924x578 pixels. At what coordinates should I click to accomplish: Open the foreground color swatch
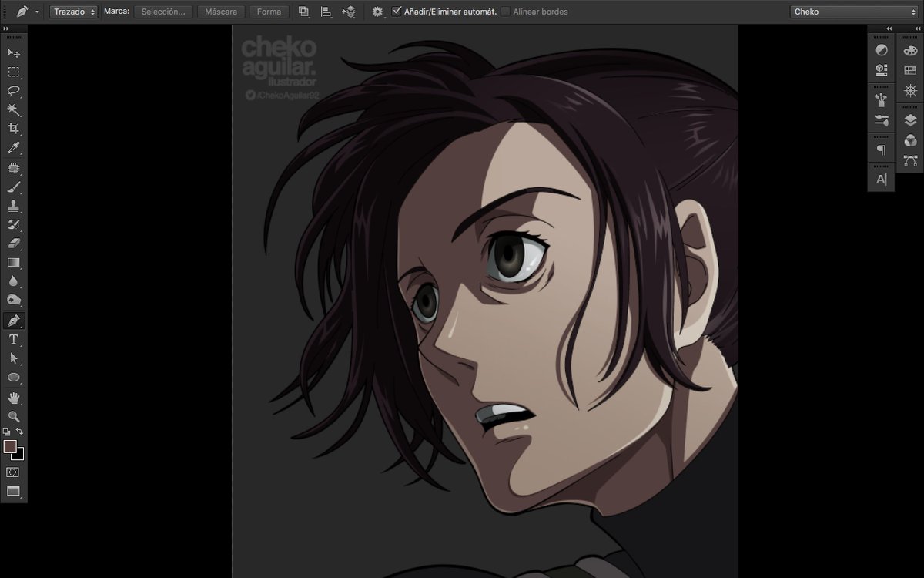point(9,446)
